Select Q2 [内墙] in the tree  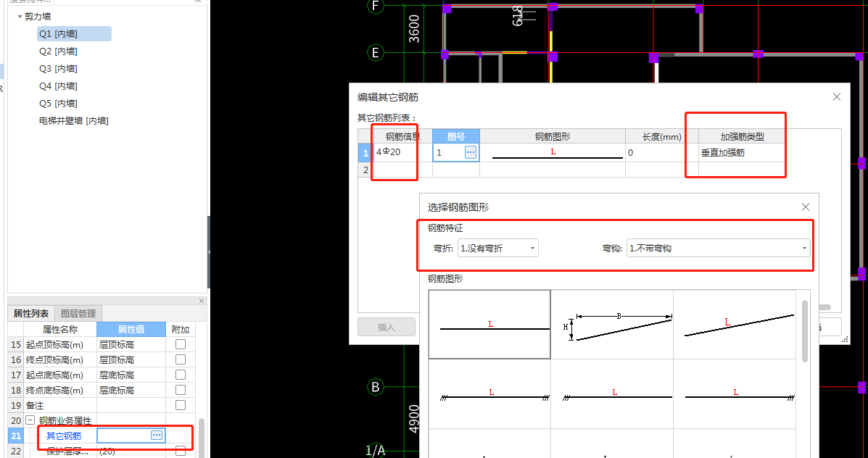(58, 51)
